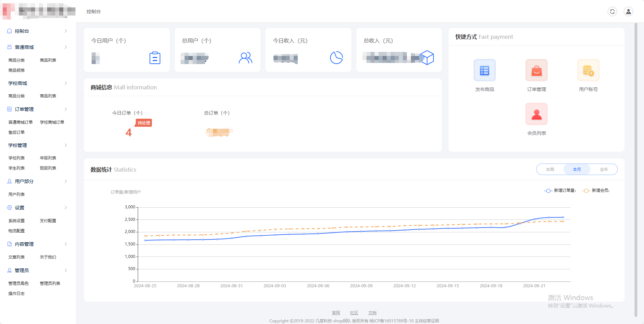Click the 发布商品 quick action icon
Image resolution: width=644 pixels, height=324 pixels.
click(484, 70)
